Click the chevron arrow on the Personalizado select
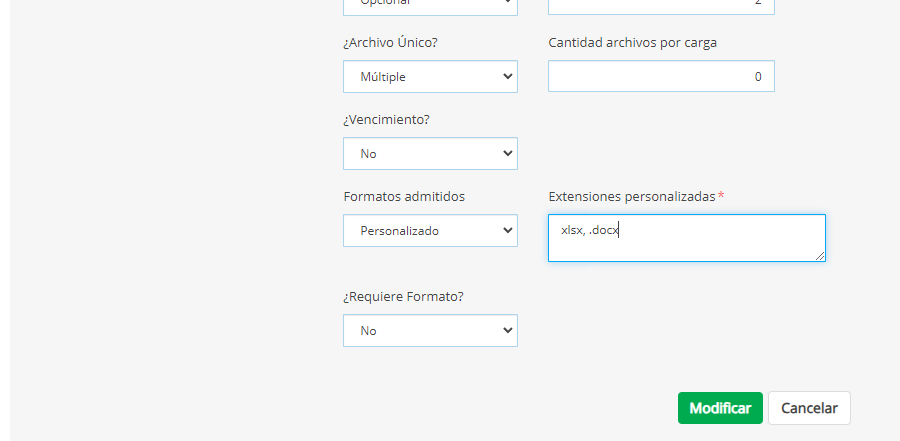Viewport: 900px width, 441px height. pyautogui.click(x=508, y=231)
